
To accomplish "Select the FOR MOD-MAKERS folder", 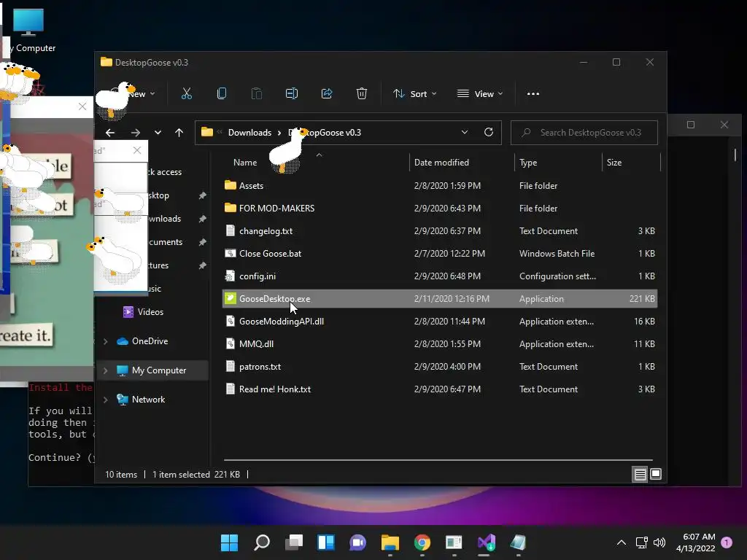I will (x=440, y=208).
